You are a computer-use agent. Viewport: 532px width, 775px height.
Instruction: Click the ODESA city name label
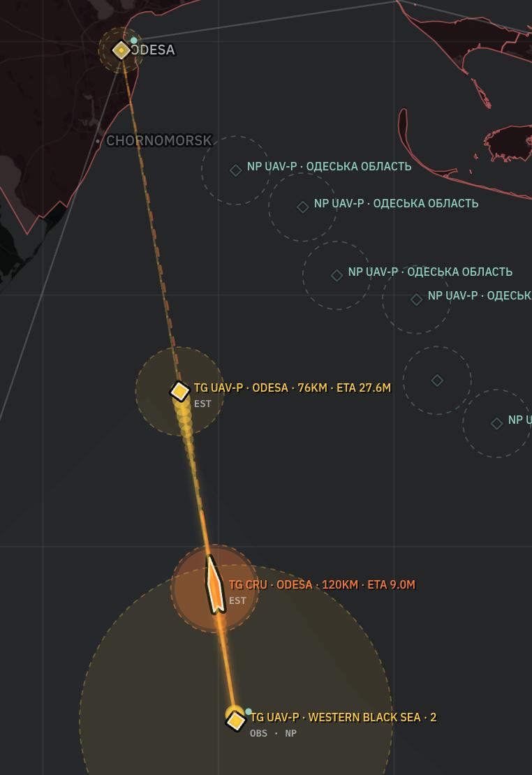[x=153, y=50]
